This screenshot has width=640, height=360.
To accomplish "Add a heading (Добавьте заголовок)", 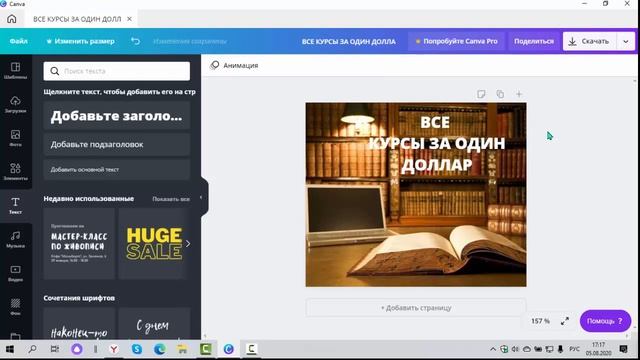I will click(x=117, y=116).
